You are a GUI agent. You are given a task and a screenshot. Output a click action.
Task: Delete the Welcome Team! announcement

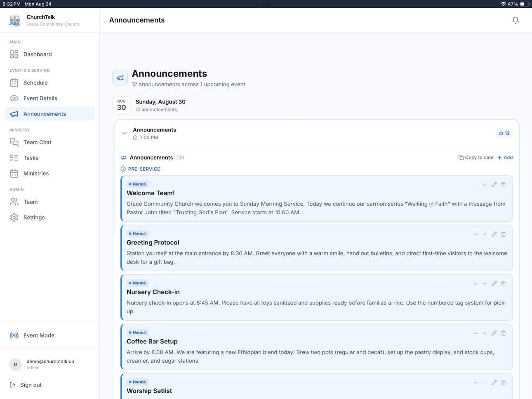click(504, 185)
